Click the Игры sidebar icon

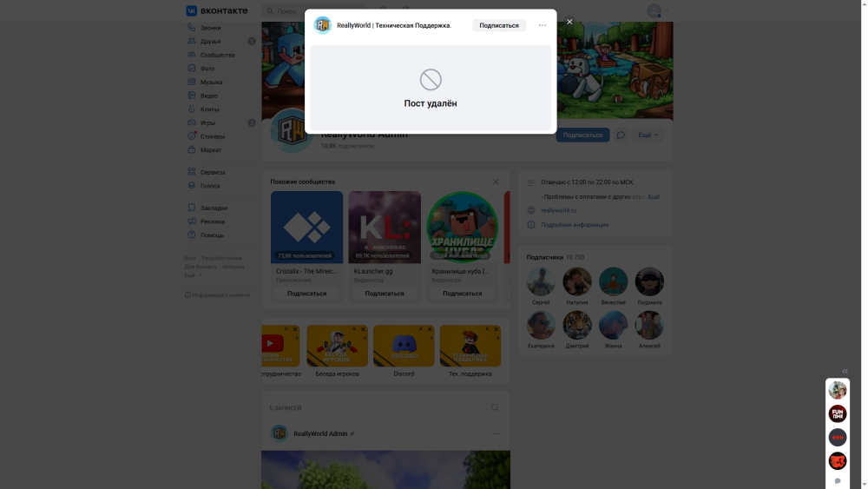pos(192,122)
